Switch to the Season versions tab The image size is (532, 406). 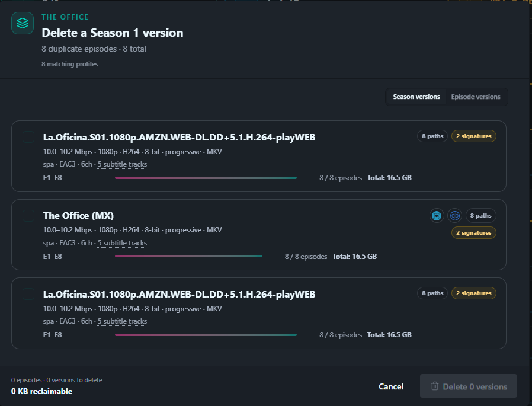click(416, 97)
